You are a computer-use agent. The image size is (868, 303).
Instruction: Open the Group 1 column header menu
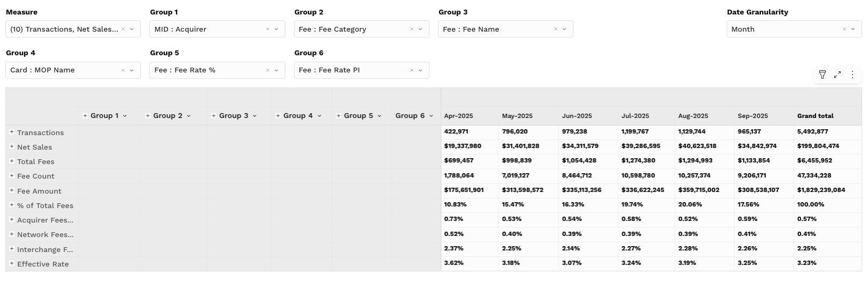coord(125,116)
